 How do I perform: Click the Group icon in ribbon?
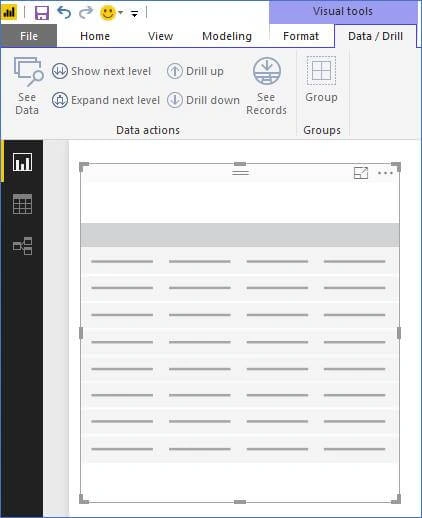321,71
